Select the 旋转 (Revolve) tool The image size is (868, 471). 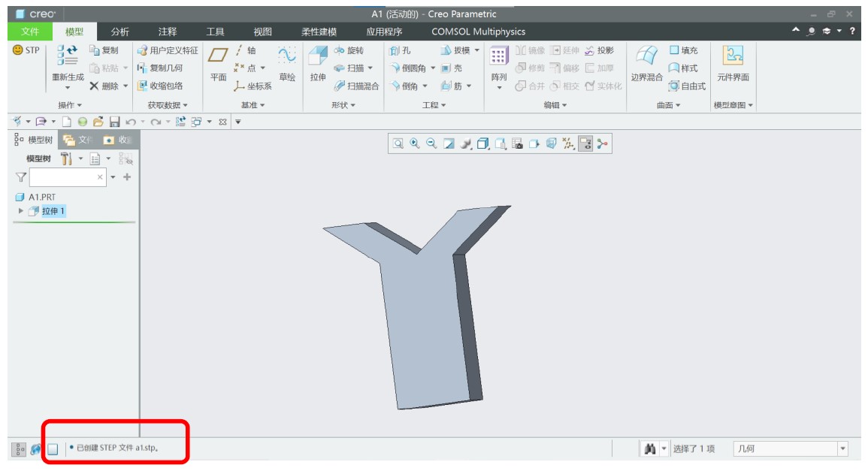349,50
